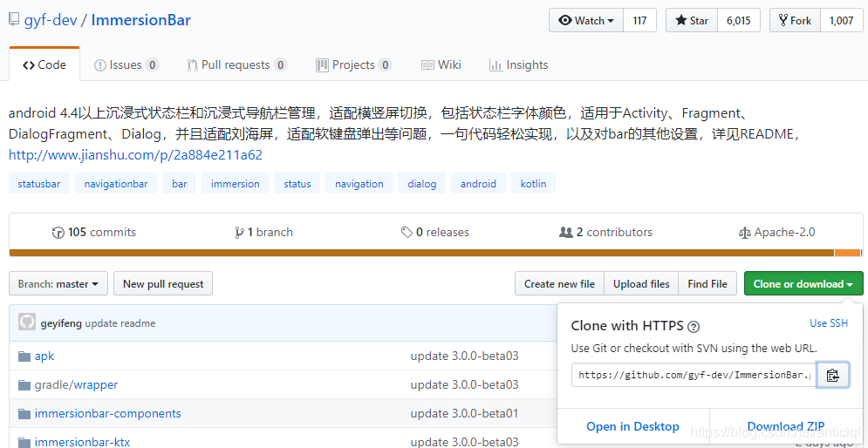Select the kotlin topic tag
The image size is (868, 448).
click(534, 184)
